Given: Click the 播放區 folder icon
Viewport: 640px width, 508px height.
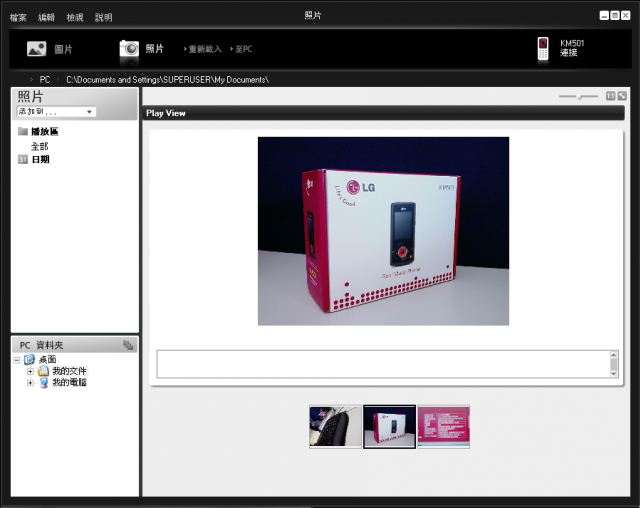Looking at the screenshot, I should [x=23, y=131].
